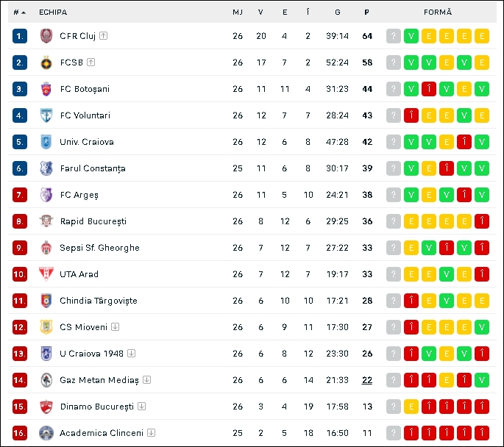Select the Rapid București club badge
504x447 pixels.
(46, 221)
